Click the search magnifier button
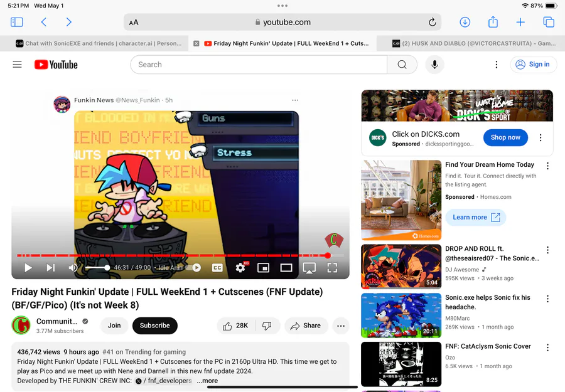 pos(402,65)
